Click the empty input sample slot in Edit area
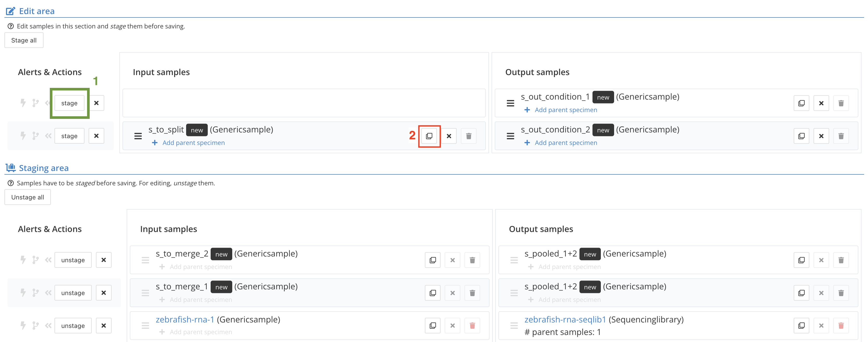The width and height of the screenshot is (868, 342). pos(304,103)
